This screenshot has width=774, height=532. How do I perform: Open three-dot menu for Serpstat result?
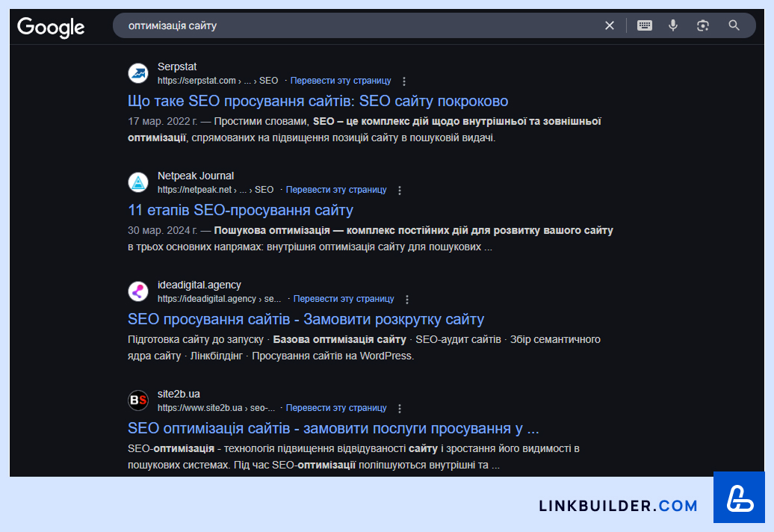403,81
